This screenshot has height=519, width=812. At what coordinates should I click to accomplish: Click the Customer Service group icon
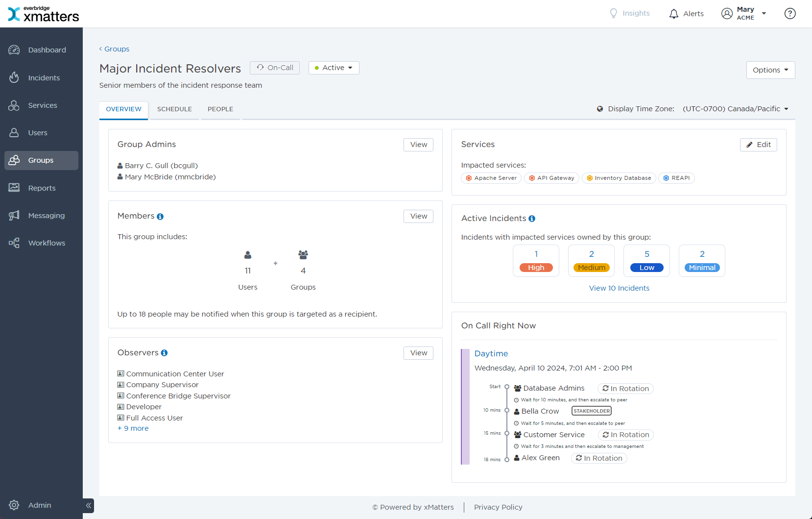[x=518, y=435]
